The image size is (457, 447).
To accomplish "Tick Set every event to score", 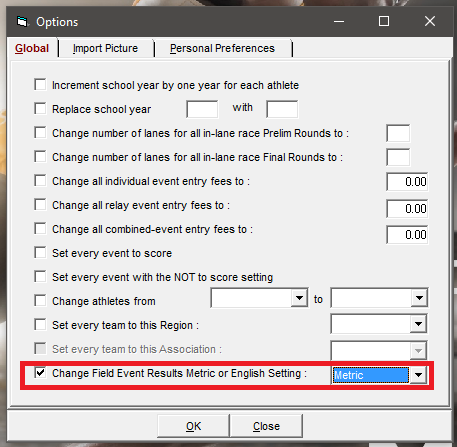I will tap(40, 252).
